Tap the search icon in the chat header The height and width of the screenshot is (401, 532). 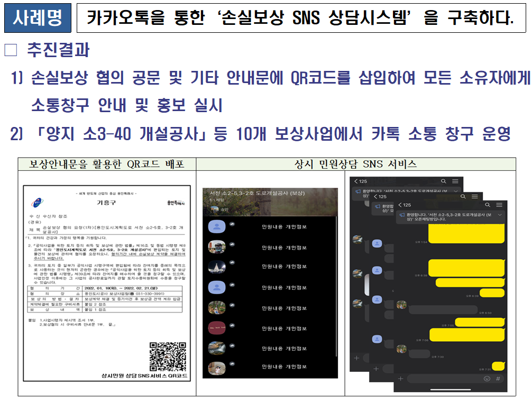pos(488,204)
